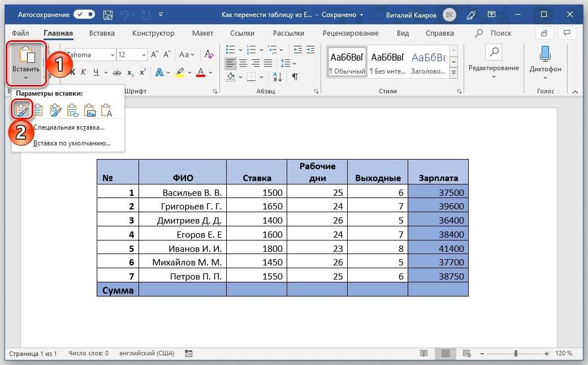This screenshot has height=365, width=588.
Task: Click the Clear All Formatting icon
Action: point(209,55)
